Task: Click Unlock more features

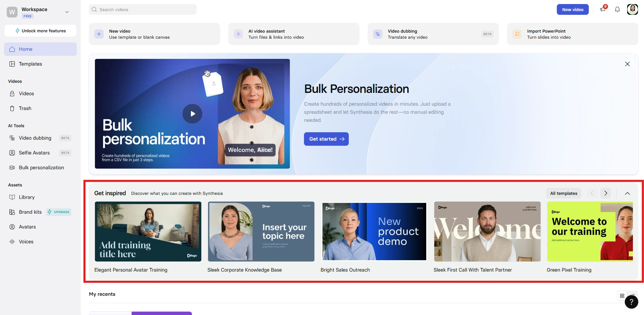Action: tap(40, 31)
